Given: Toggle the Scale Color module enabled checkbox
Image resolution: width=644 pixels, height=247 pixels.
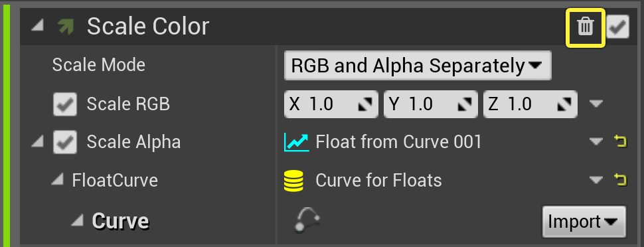Looking at the screenshot, I should 618,27.
